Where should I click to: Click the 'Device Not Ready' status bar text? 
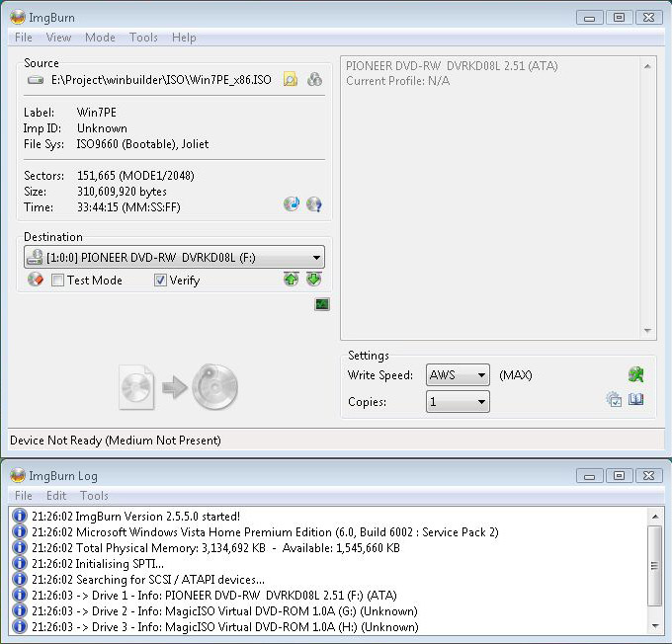tap(116, 441)
